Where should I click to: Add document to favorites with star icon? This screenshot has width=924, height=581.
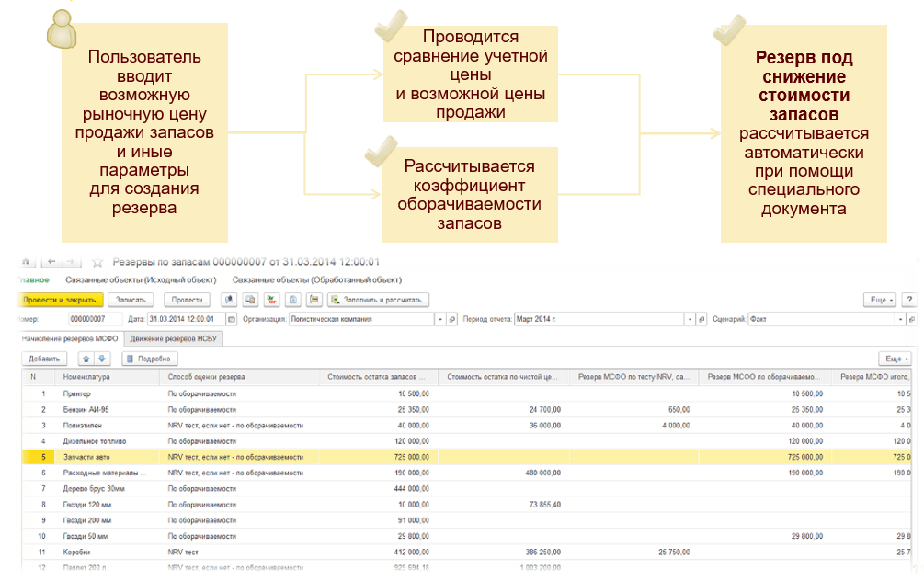coord(98,263)
